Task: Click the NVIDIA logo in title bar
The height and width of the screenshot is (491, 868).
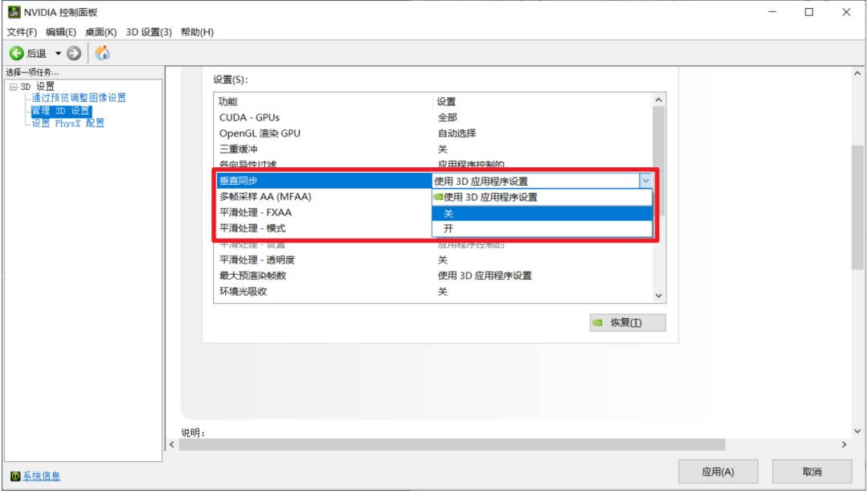Action: (x=14, y=12)
